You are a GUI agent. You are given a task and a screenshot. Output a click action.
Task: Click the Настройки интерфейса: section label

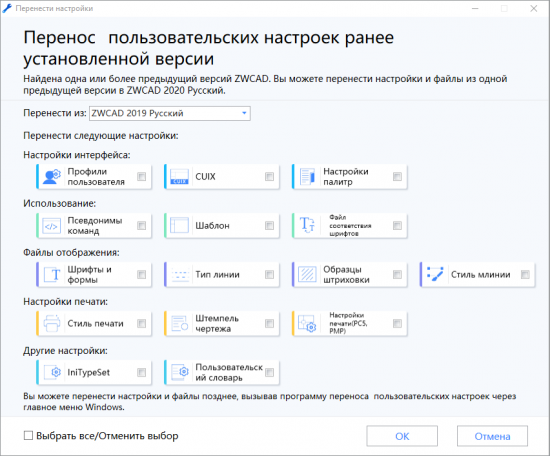point(77,155)
